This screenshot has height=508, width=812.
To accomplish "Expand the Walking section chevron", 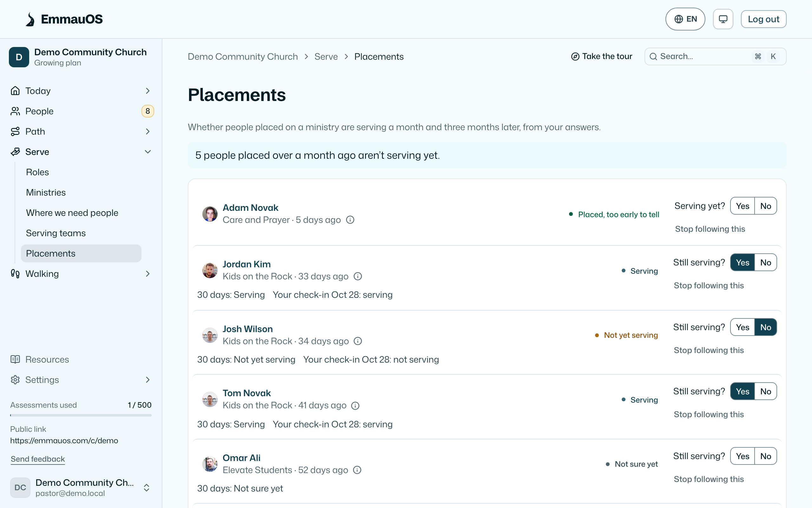I will click(x=147, y=274).
